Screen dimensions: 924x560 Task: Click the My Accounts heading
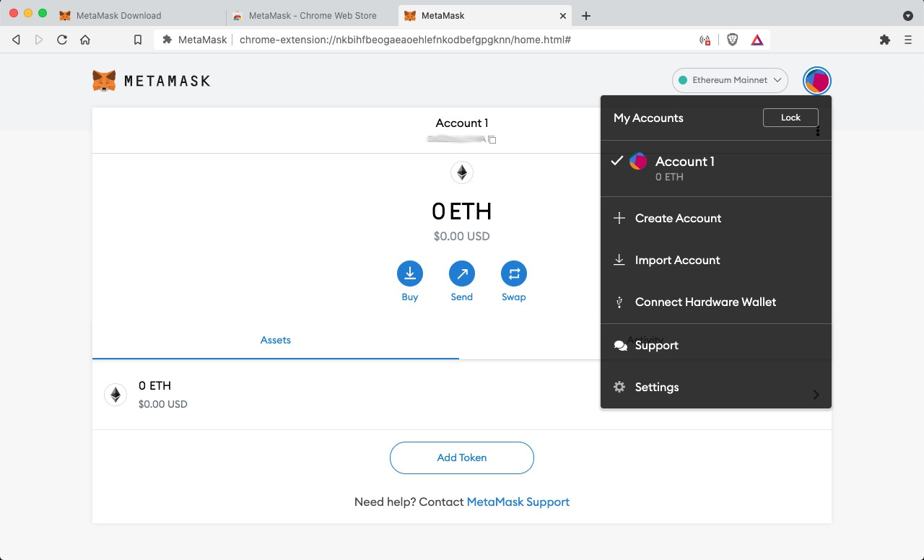click(648, 118)
